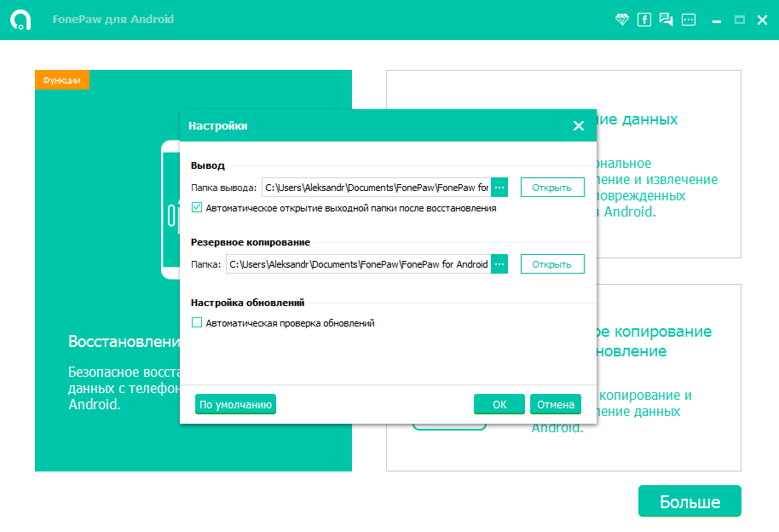The image size is (779, 532).
Task: Minimize the FonePaw window
Action: (717, 20)
